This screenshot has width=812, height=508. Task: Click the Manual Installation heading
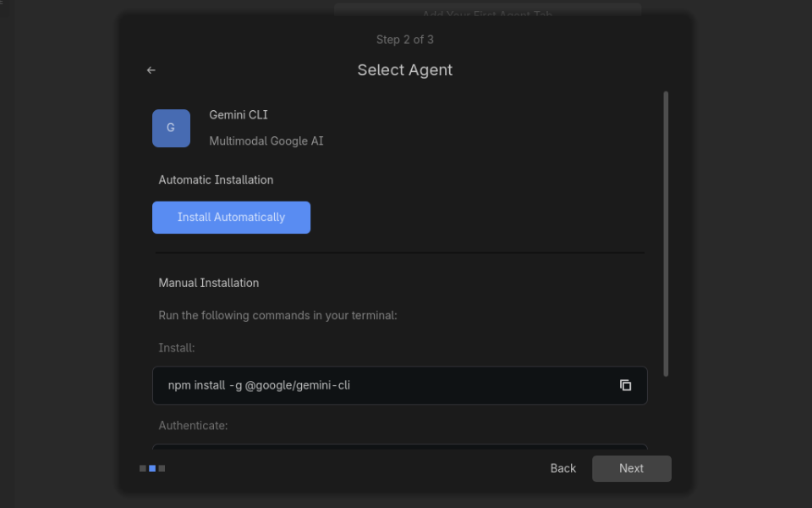208,283
